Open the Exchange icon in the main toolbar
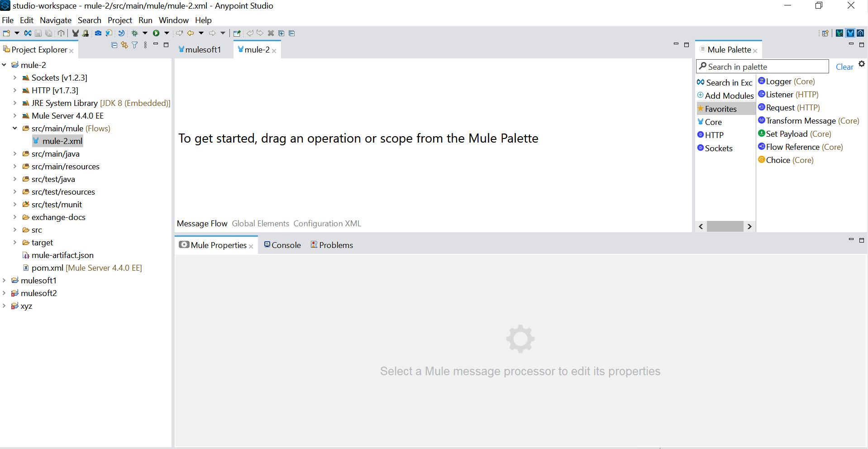Screen dimensions: 868x449 [28, 33]
